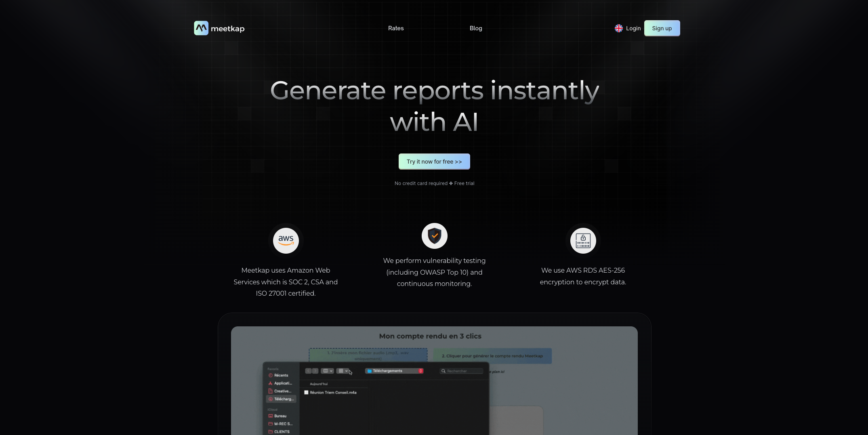Open the view layout dropdown chevron
Screen dimensions: 868x435
(x=331, y=370)
